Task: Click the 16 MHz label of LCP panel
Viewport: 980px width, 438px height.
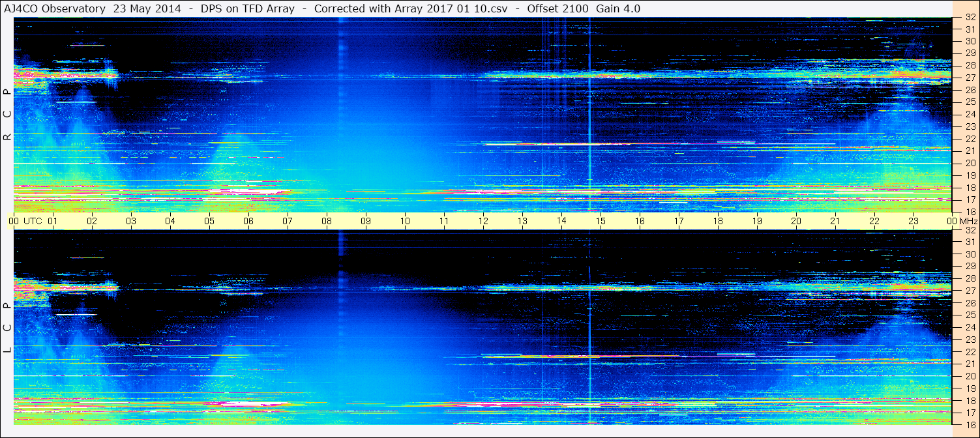Action: [970, 424]
